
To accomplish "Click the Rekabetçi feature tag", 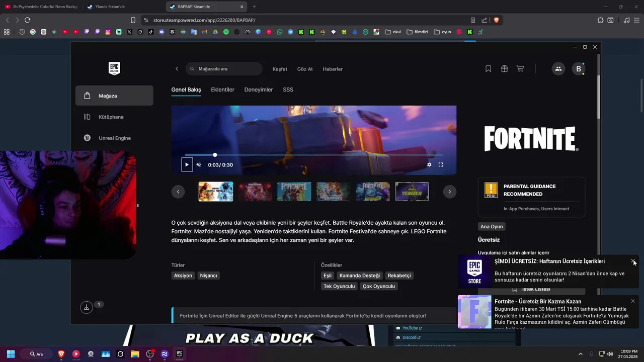I will coord(399,276).
